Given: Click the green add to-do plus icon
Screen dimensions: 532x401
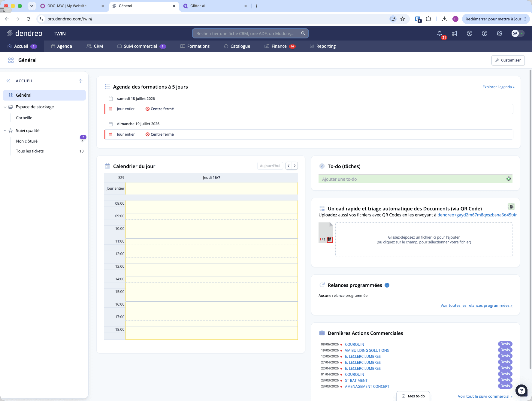Looking at the screenshot, I should 509,179.
